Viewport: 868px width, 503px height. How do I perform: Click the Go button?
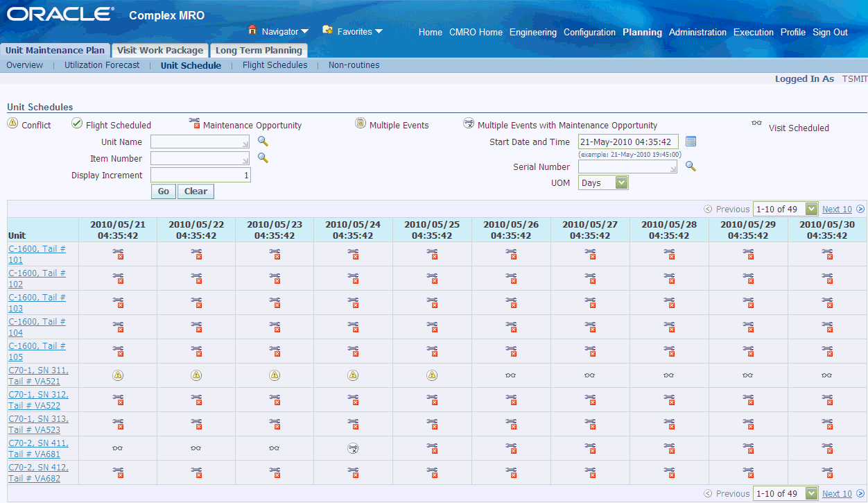click(x=163, y=191)
